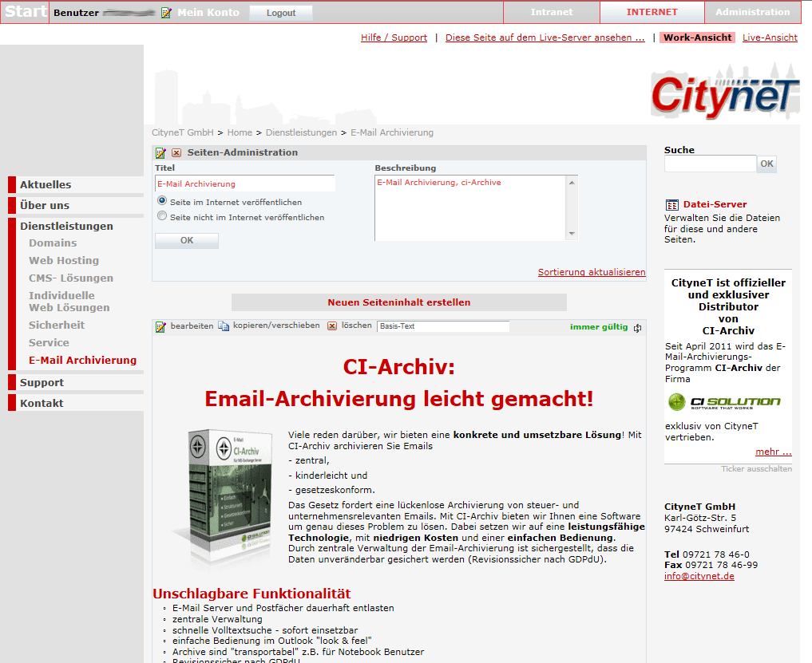
Task: Go to the Sicherheit subpage
Action: [57, 325]
